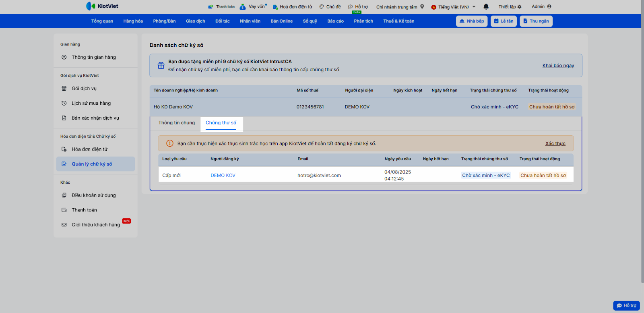Click Chi nhánh trung tâm branch selector
This screenshot has width=644, height=313.
[x=400, y=7]
